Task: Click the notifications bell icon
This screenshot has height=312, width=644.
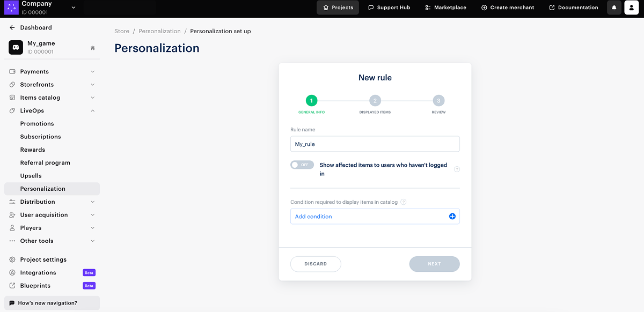Action: click(614, 8)
